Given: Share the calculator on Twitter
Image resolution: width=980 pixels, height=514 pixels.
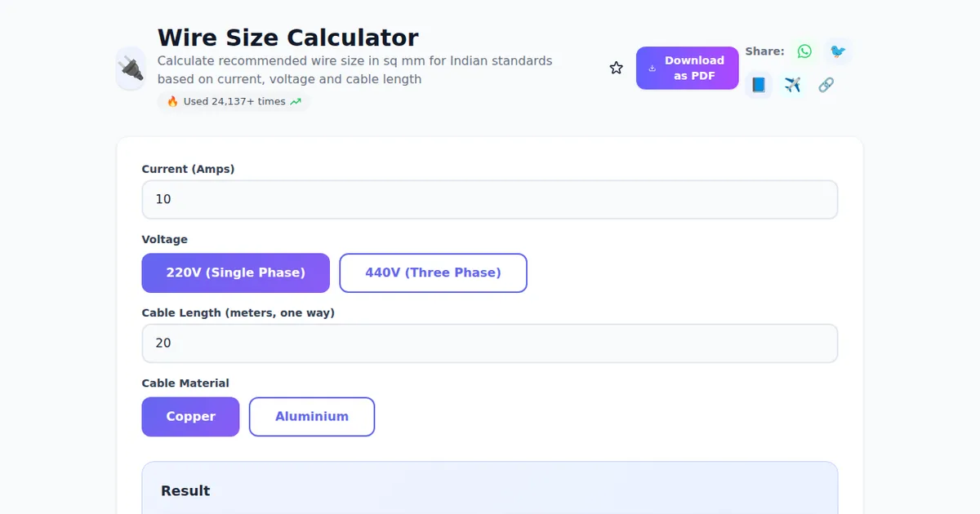Looking at the screenshot, I should click(837, 51).
